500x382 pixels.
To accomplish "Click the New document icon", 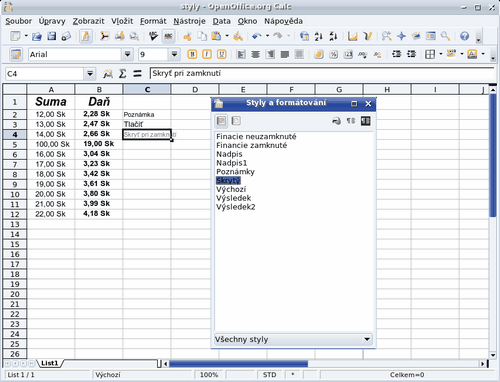I will click(15, 36).
